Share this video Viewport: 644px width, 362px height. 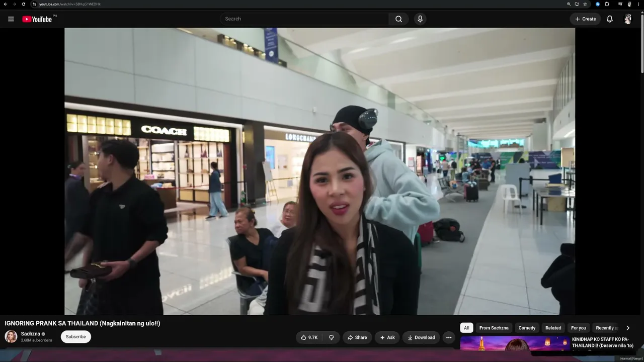pos(357,337)
